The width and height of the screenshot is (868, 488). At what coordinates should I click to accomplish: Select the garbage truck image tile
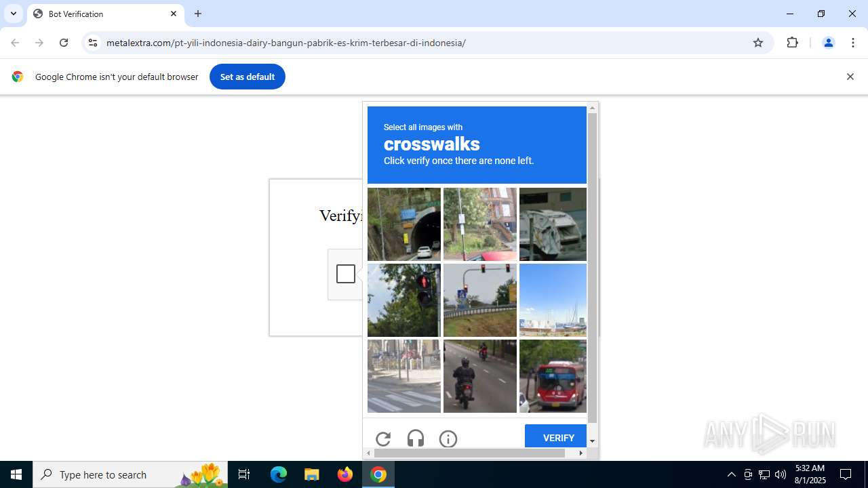(x=553, y=224)
